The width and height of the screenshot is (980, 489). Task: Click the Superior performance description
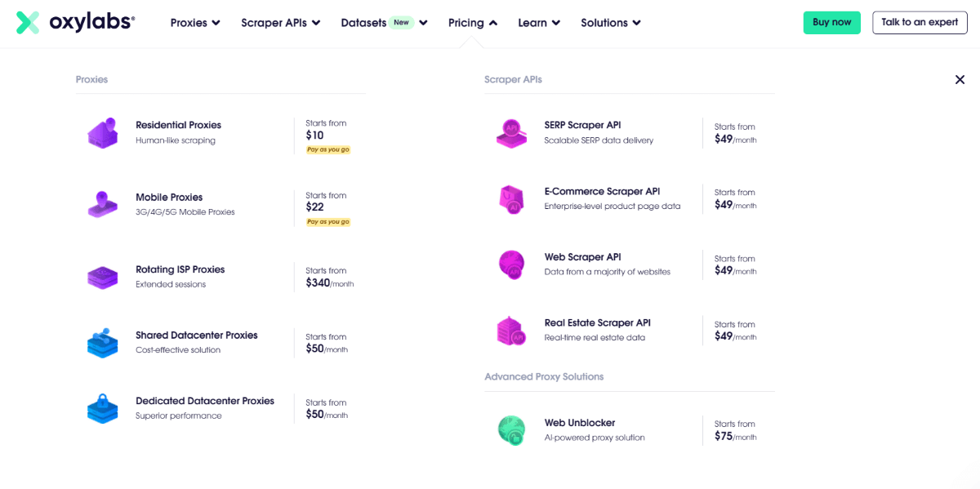click(x=179, y=416)
